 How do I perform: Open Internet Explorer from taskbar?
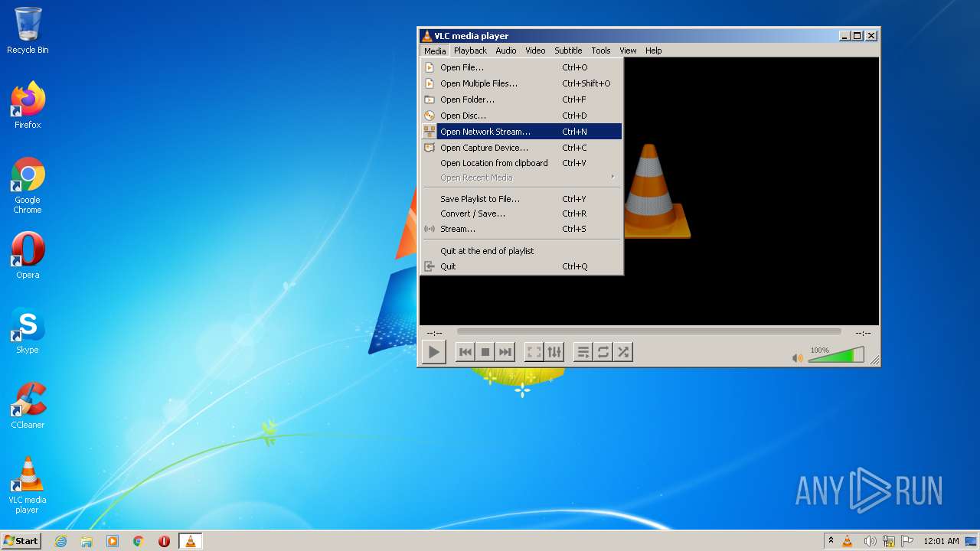tap(60, 541)
